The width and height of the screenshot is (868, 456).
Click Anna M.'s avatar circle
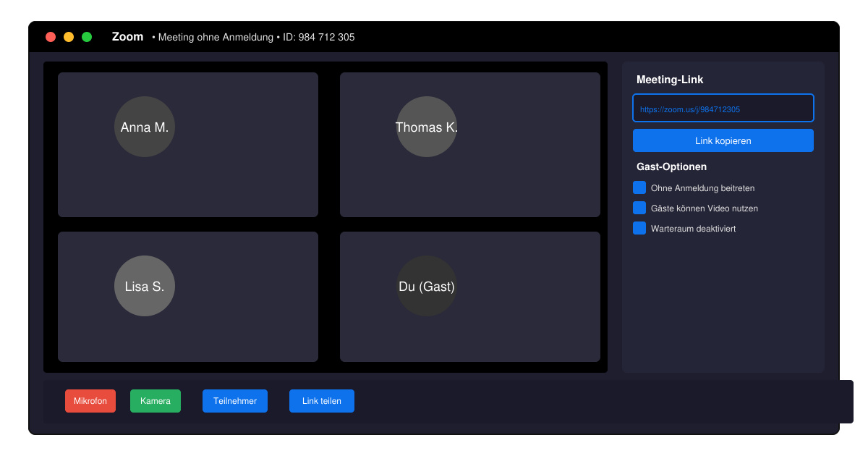pyautogui.click(x=145, y=127)
